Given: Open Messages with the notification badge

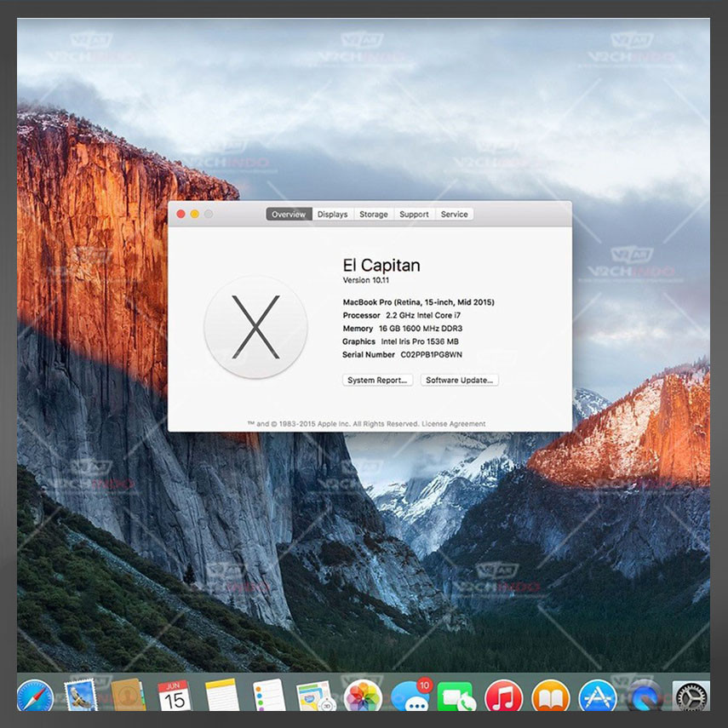Looking at the screenshot, I should 410,696.
